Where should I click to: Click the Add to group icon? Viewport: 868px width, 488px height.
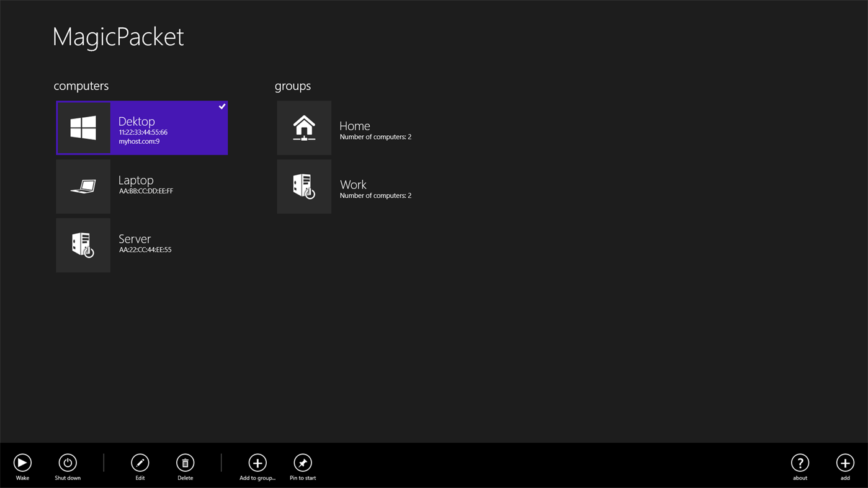click(257, 463)
